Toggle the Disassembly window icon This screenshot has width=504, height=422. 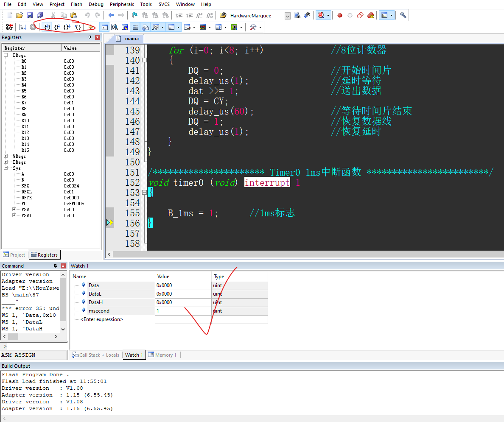pyautogui.click(x=115, y=27)
